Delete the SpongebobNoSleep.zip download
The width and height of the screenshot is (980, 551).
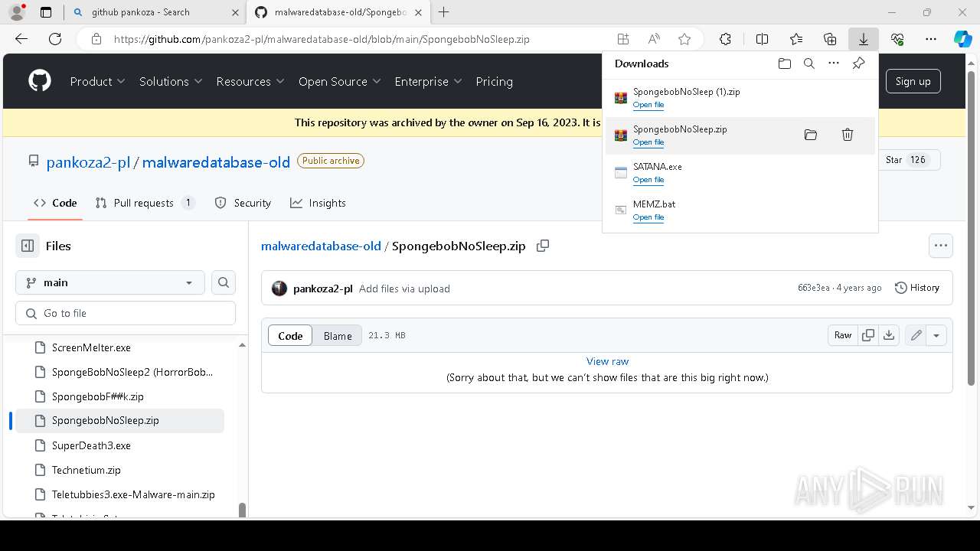(848, 135)
